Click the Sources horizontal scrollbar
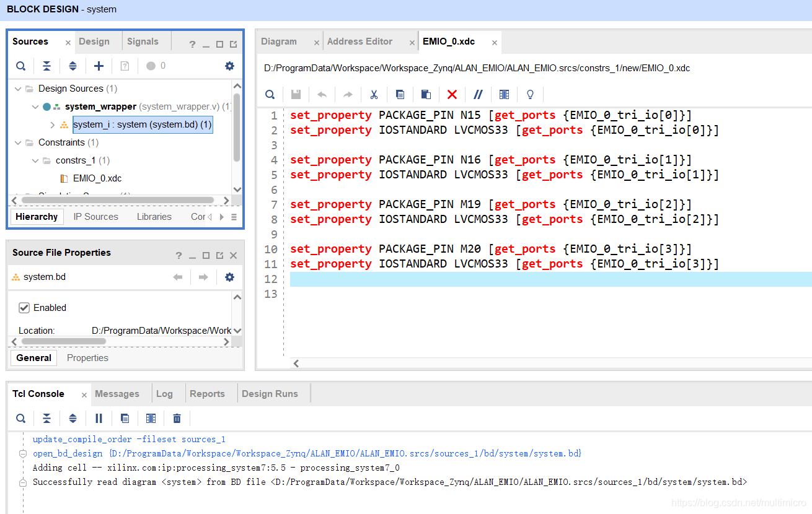The image size is (812, 514). [118, 201]
